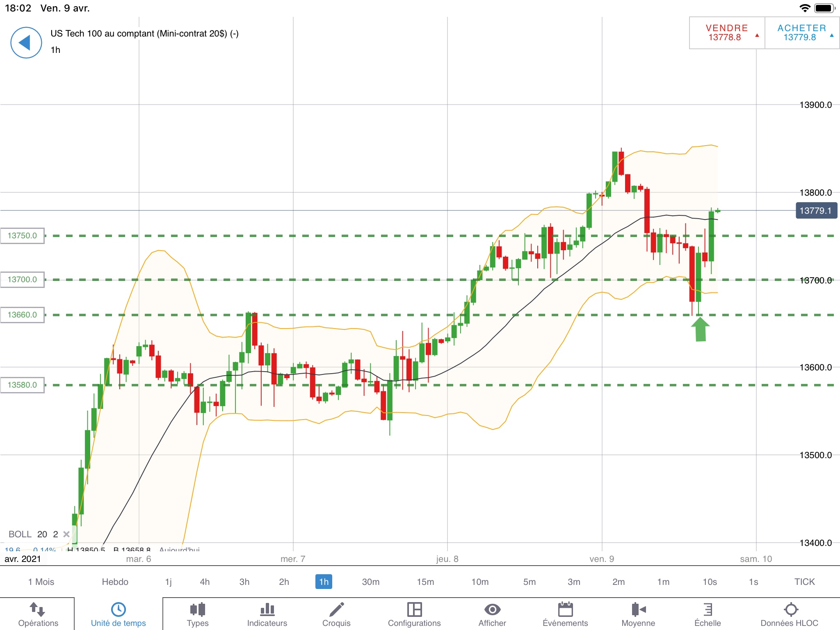Tap the blue back arrow button

[x=26, y=43]
